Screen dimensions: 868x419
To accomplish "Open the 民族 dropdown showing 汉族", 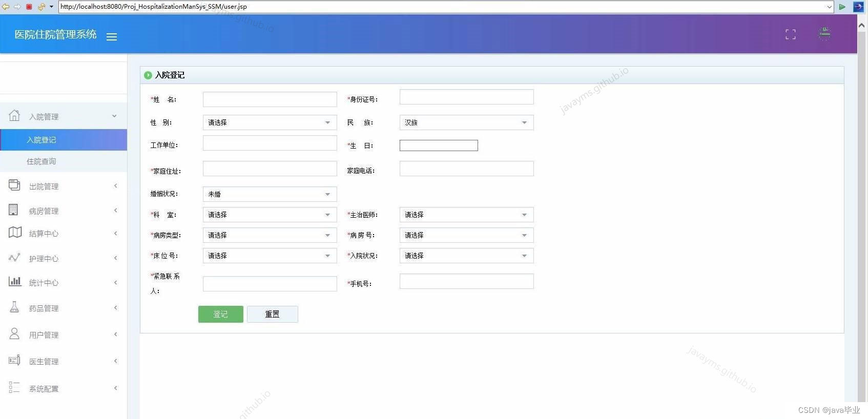I will [466, 122].
